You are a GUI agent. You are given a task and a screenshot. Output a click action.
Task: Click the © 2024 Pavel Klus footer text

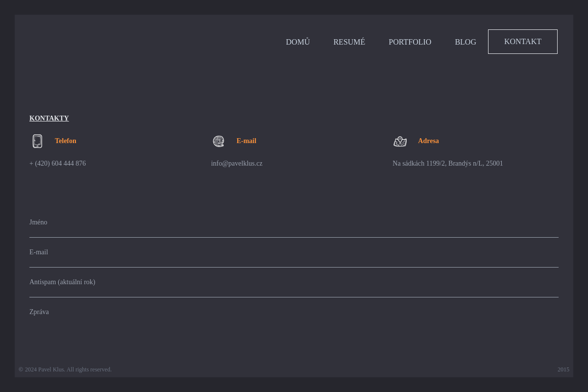[x=65, y=369]
